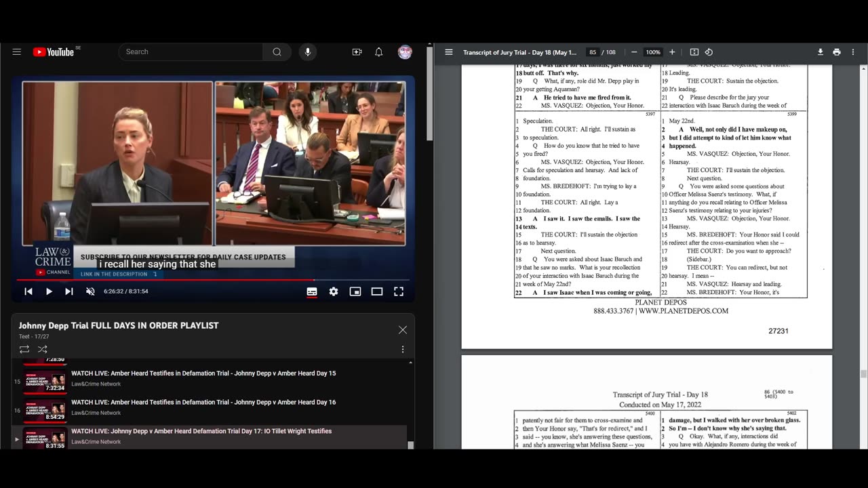Toggle subtitles/closed captions off
868x488 pixels.
[x=312, y=291]
